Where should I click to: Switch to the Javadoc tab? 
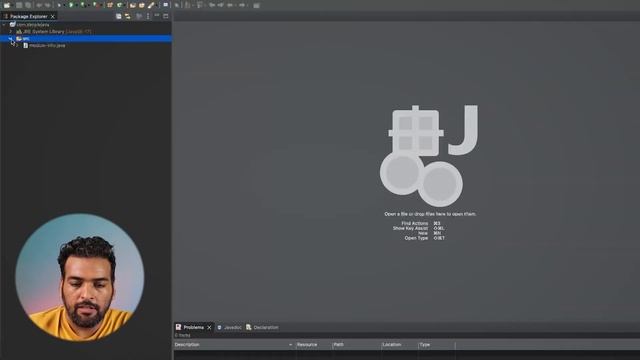click(229, 327)
